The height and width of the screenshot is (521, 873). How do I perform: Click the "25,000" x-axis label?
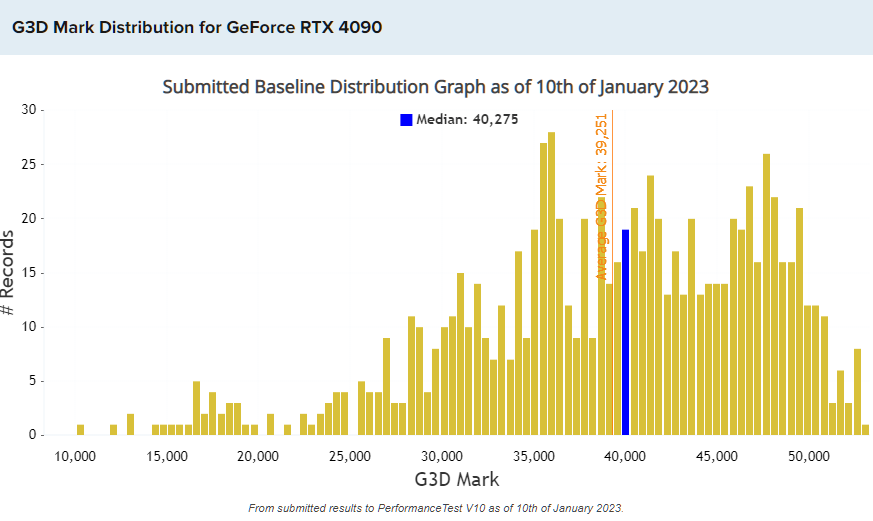coord(350,456)
